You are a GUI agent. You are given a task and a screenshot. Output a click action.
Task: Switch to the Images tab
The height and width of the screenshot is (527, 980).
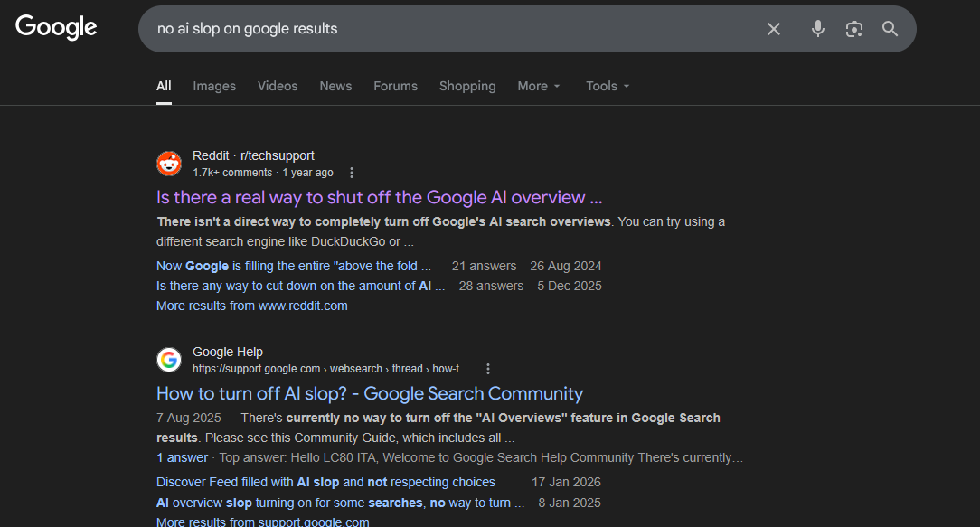click(214, 86)
